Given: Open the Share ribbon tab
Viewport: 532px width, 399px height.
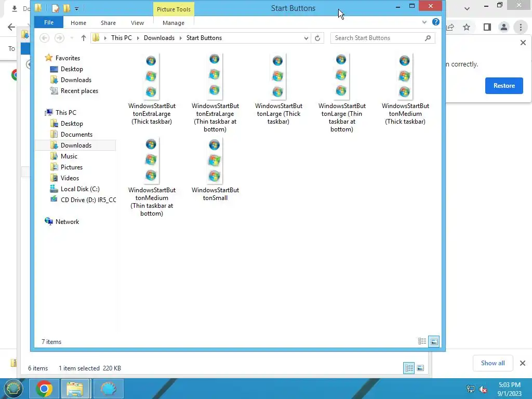Looking at the screenshot, I should pos(108,23).
